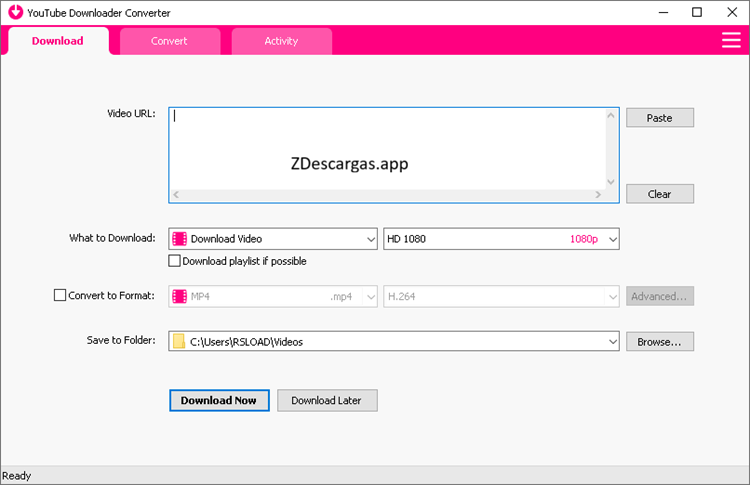Click the Video URL: label

[x=131, y=113]
